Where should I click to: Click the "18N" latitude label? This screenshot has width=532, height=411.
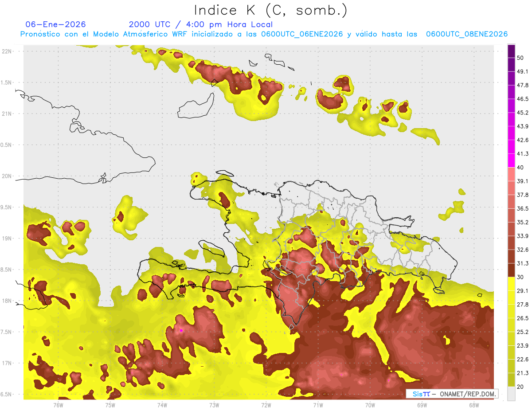click(x=7, y=301)
